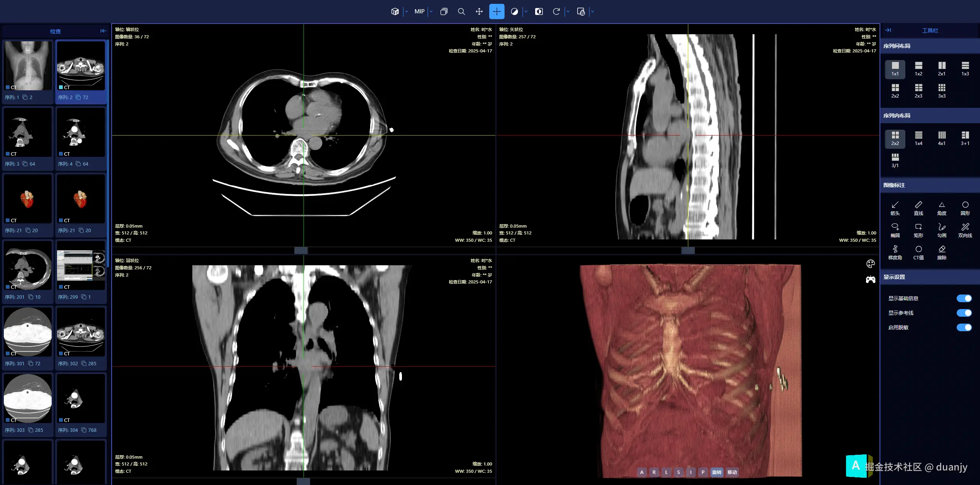This screenshot has width=980, height=485.
Task: Expand the dropdown next to the rotate icon
Action: [x=568, y=11]
